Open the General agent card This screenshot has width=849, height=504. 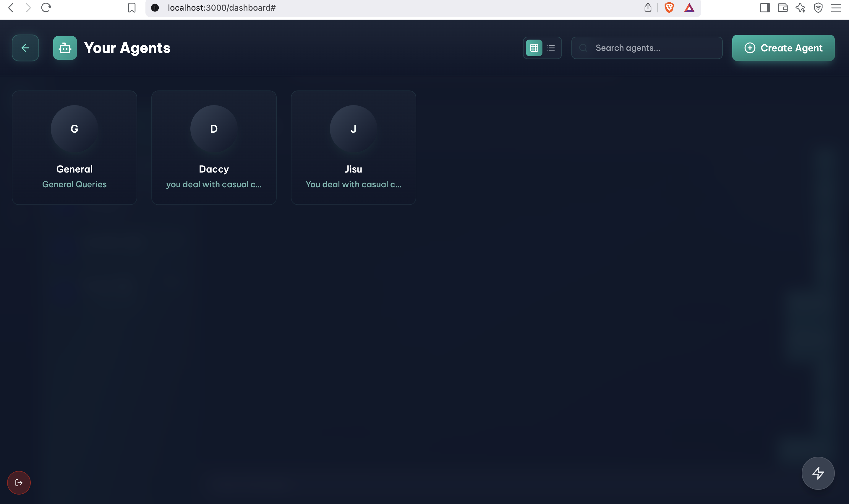pyautogui.click(x=74, y=147)
